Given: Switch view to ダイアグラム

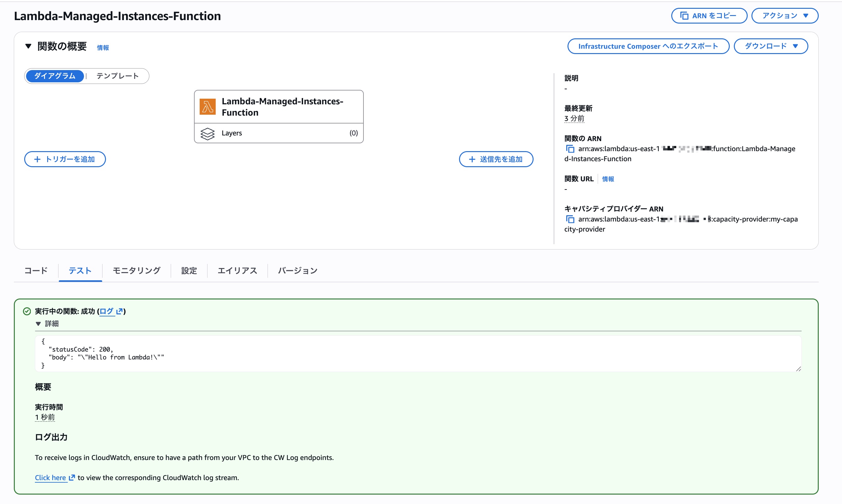Looking at the screenshot, I should click(55, 76).
